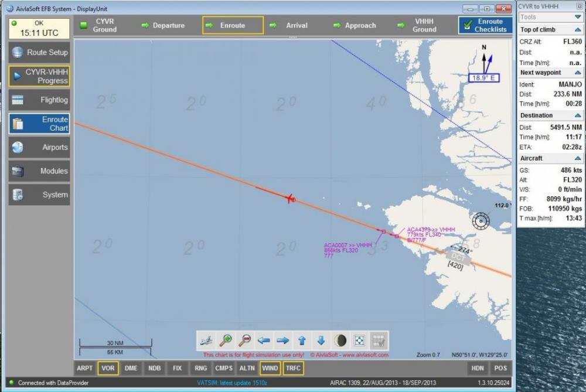Viewport: 586px width, 392px height.
Task: Pan the chart right with the blue arrow
Action: (283, 340)
